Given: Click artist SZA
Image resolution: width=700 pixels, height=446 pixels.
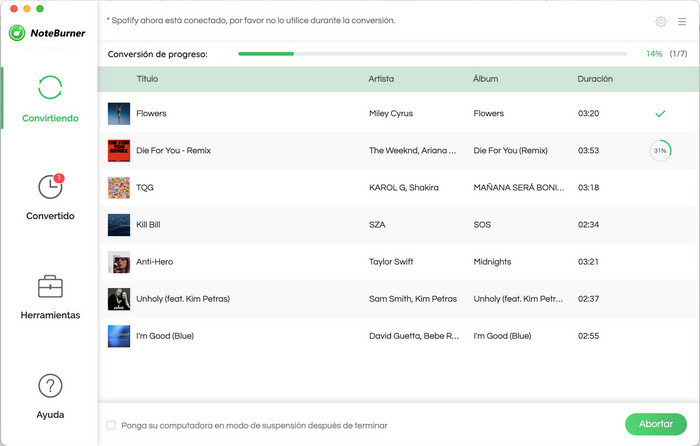Looking at the screenshot, I should tap(377, 225).
